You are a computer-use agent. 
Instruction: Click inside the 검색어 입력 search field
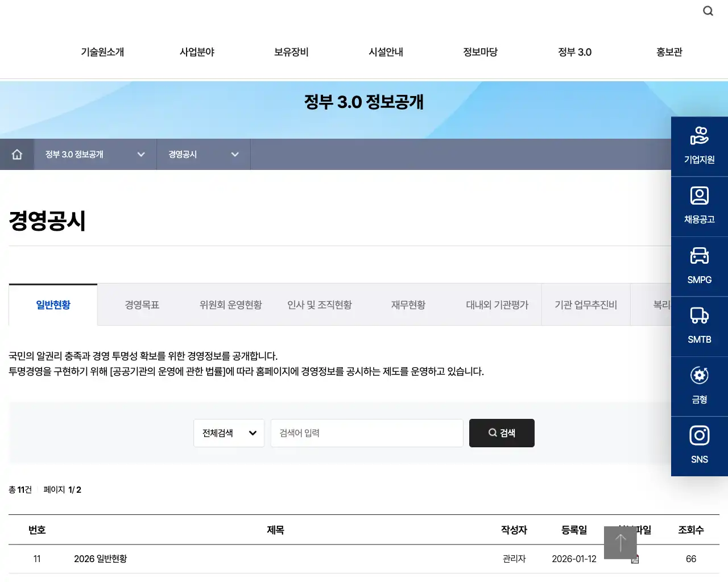point(367,433)
